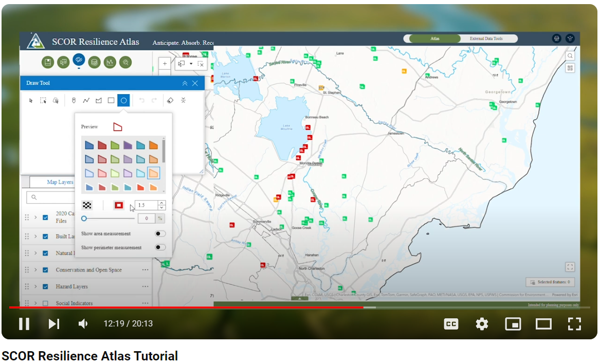Click the Selected features counter button
This screenshot has width=600, height=364.
550,282
